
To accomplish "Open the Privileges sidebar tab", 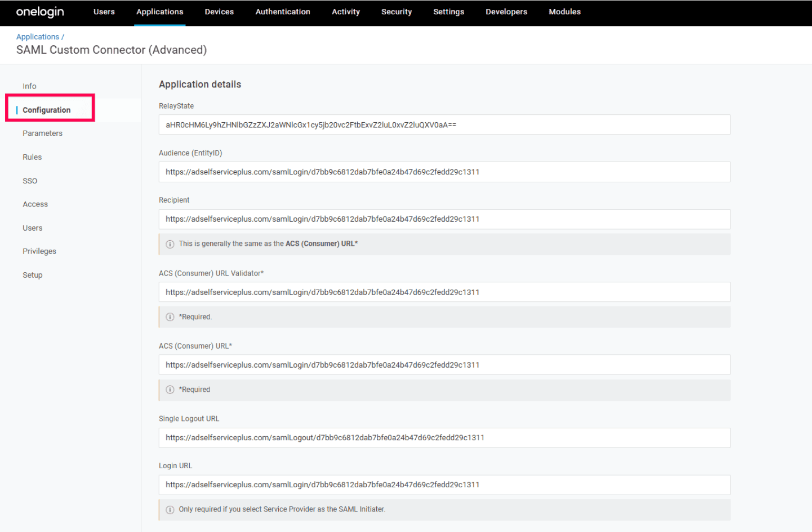I will (40, 251).
